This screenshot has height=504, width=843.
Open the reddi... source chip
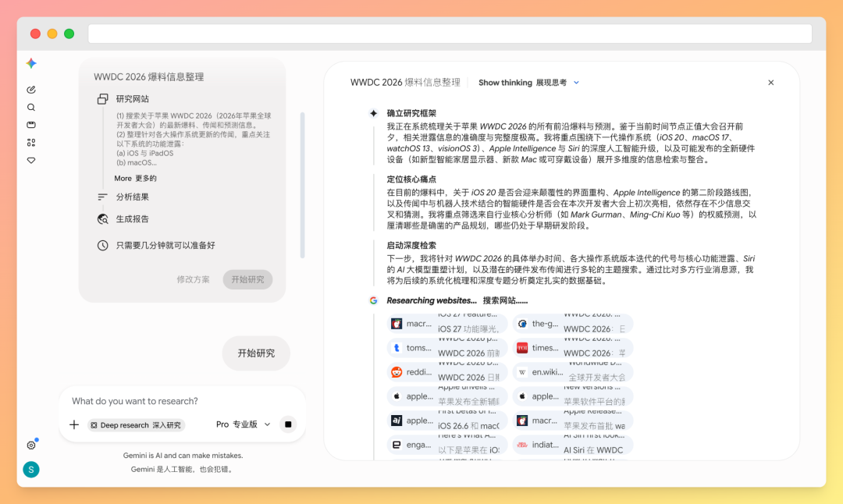click(447, 372)
